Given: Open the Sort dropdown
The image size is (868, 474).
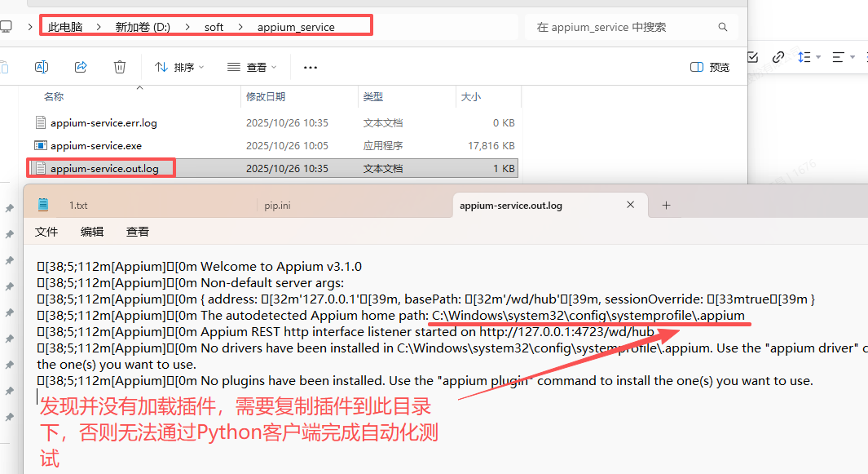Looking at the screenshot, I should point(179,67).
